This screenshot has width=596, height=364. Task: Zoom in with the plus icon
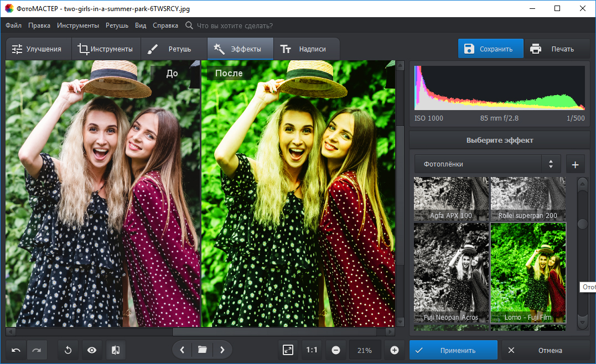tap(394, 350)
